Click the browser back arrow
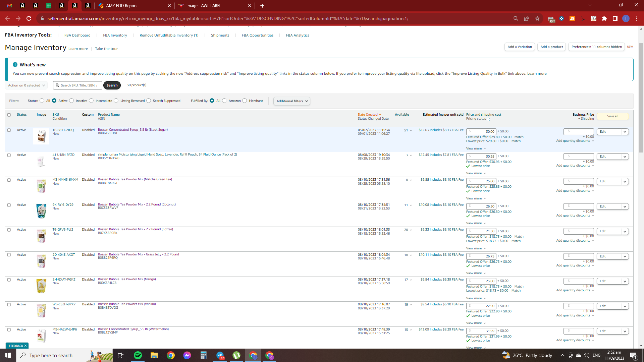644x362 pixels. tap(7, 18)
